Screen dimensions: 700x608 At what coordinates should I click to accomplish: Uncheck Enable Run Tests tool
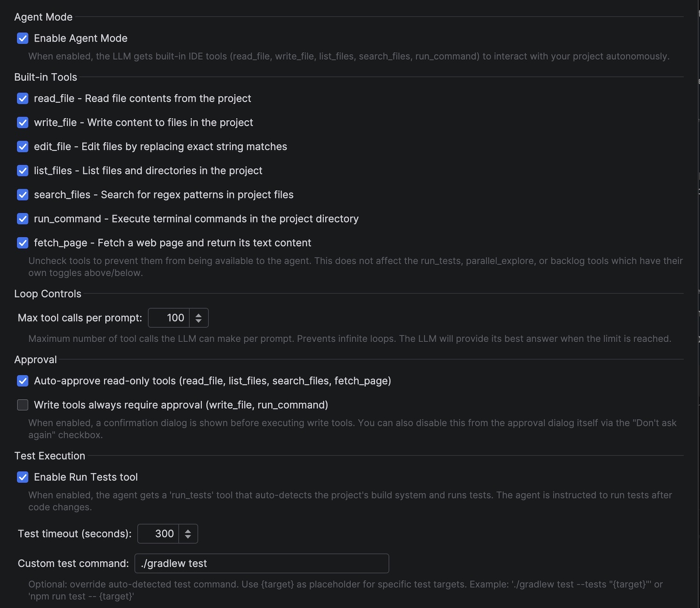pyautogui.click(x=22, y=477)
